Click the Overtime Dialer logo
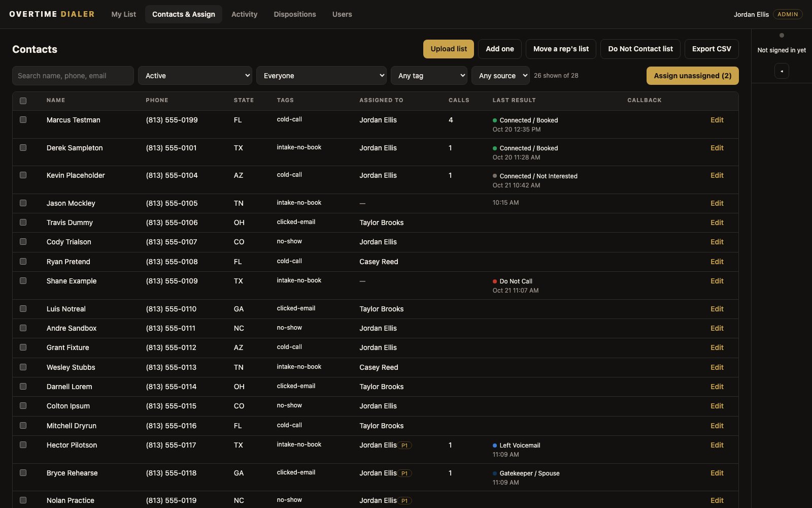The width and height of the screenshot is (812, 508). [52, 14]
